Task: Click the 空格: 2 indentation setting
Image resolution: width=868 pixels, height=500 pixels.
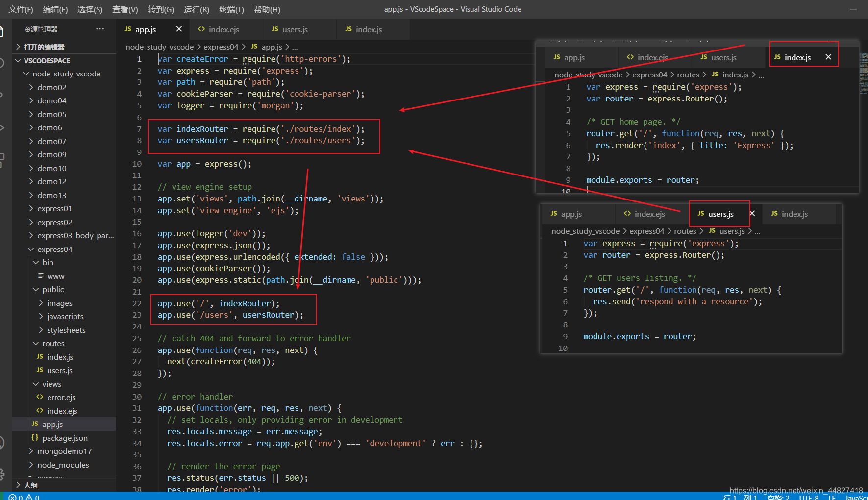Action: (778, 497)
